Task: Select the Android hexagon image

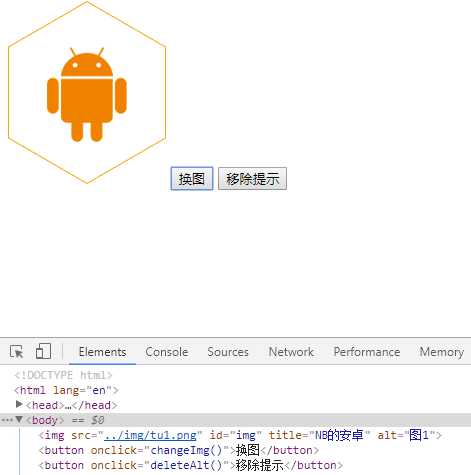Action: tap(87, 92)
